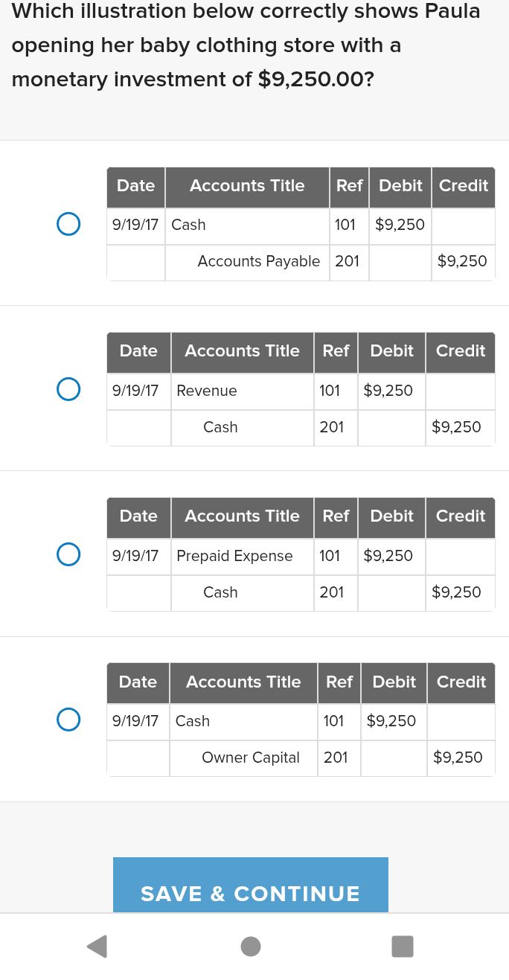The height and width of the screenshot is (980, 509).
Task: Open recent apps with the square icon
Action: pyautogui.click(x=402, y=946)
